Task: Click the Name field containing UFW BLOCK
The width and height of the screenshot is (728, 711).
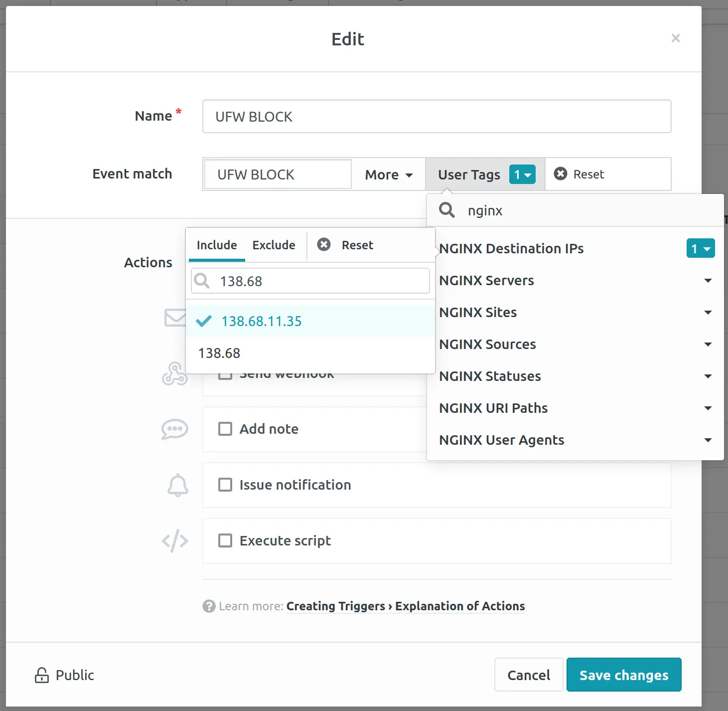Action: point(437,117)
